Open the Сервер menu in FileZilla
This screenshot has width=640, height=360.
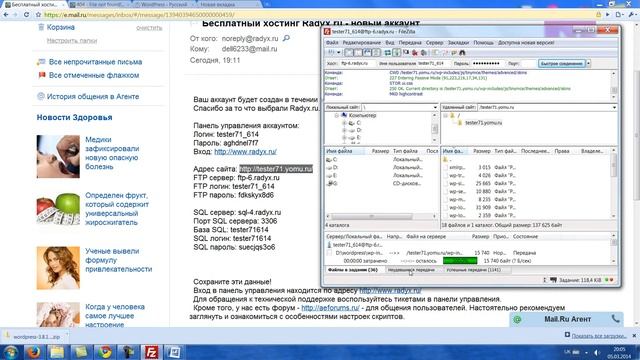pyautogui.click(x=434, y=42)
